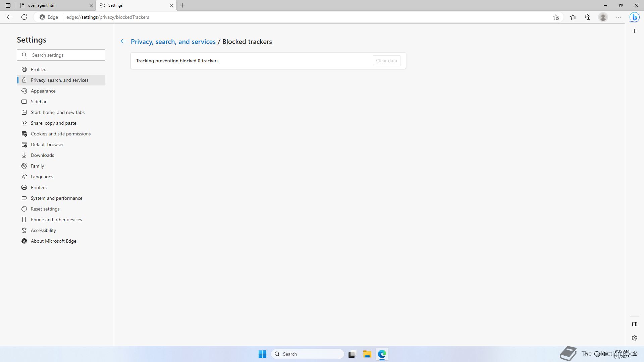
Task: Open About Microsoft Edge
Action: tap(61, 241)
